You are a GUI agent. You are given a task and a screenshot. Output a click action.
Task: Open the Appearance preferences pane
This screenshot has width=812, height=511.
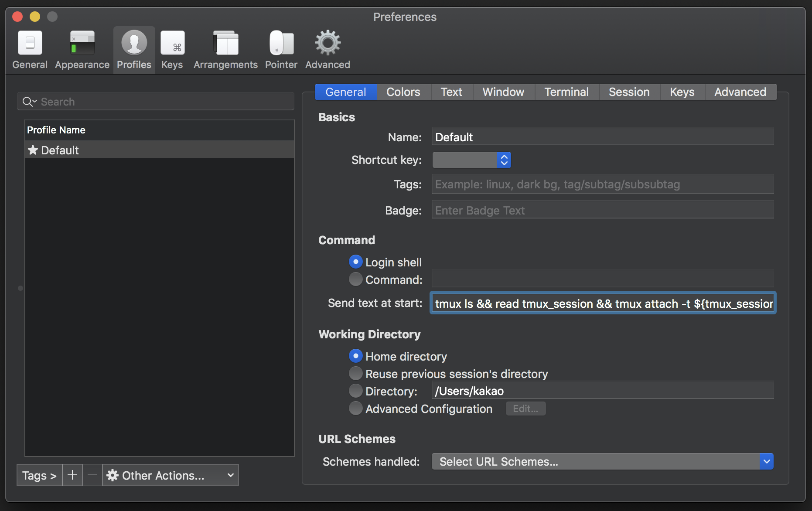click(82, 44)
